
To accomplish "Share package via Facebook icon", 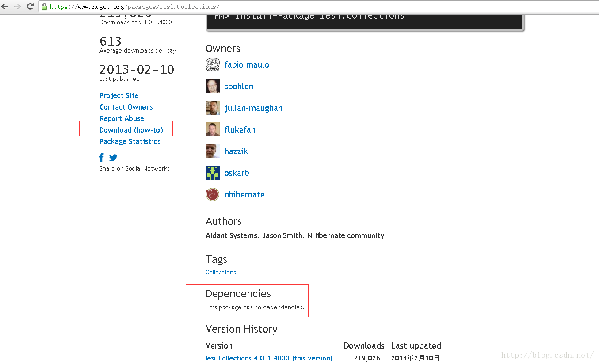I will [102, 157].
